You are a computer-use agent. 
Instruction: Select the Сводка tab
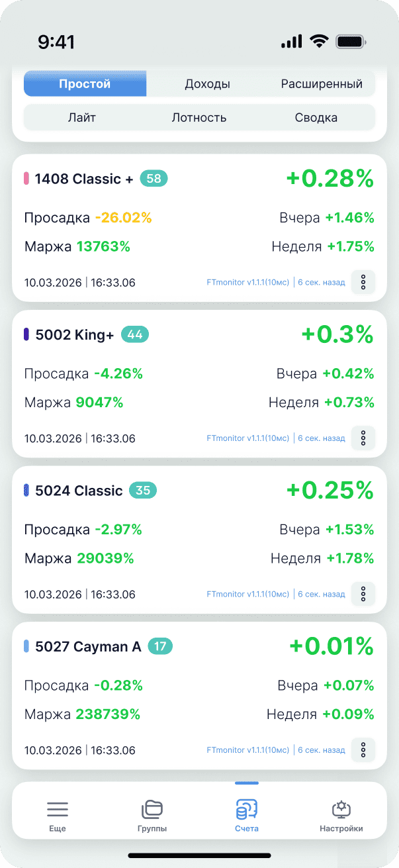point(316,118)
